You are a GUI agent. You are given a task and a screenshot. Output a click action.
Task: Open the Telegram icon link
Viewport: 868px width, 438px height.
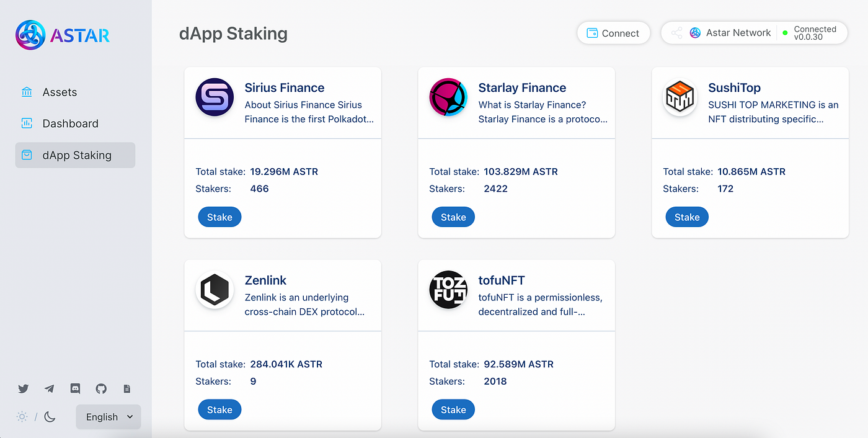(50, 389)
